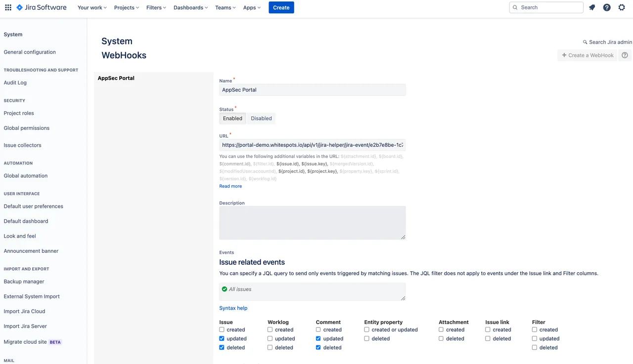Uncheck the Comment updated checkbox
The height and width of the screenshot is (364, 633).
pos(318,339)
